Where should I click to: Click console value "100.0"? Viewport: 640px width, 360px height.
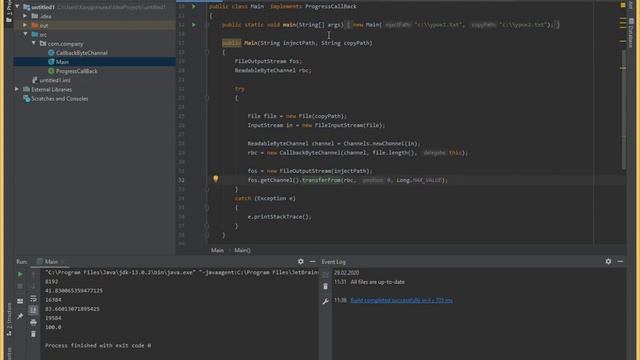53,327
